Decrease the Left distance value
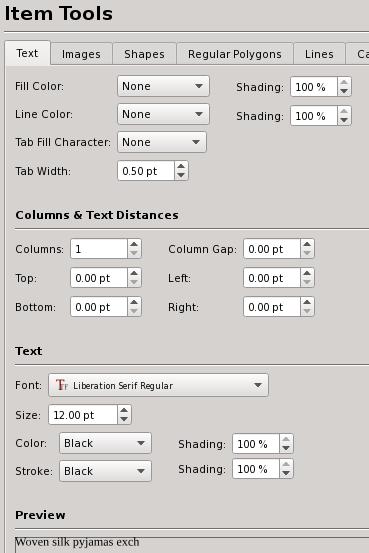This screenshot has width=369, height=553. pyautogui.click(x=307, y=282)
